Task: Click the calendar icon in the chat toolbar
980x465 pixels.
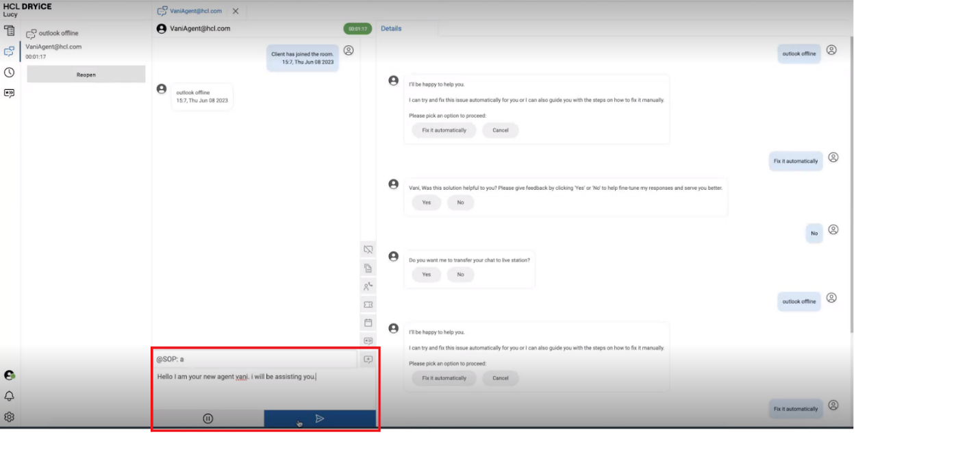Action: [368, 321]
